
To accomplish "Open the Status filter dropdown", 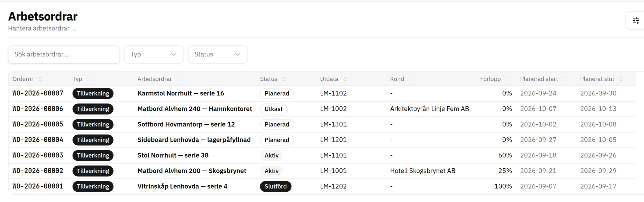I will (218, 54).
